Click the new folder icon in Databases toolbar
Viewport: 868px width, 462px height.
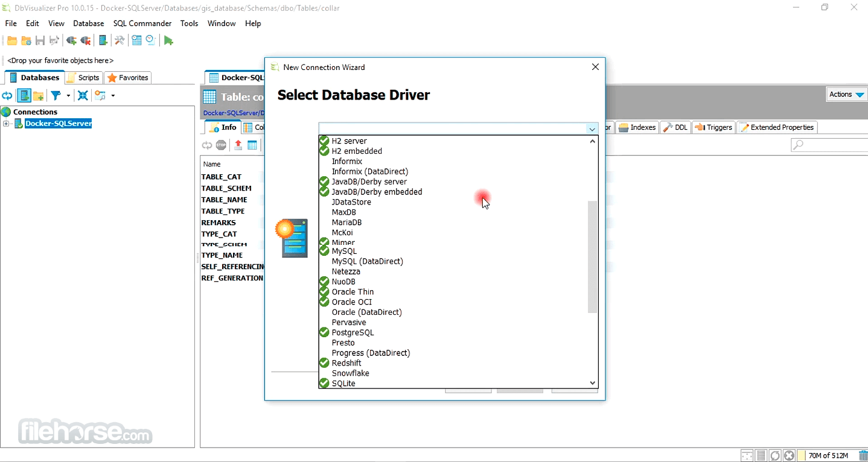click(38, 95)
